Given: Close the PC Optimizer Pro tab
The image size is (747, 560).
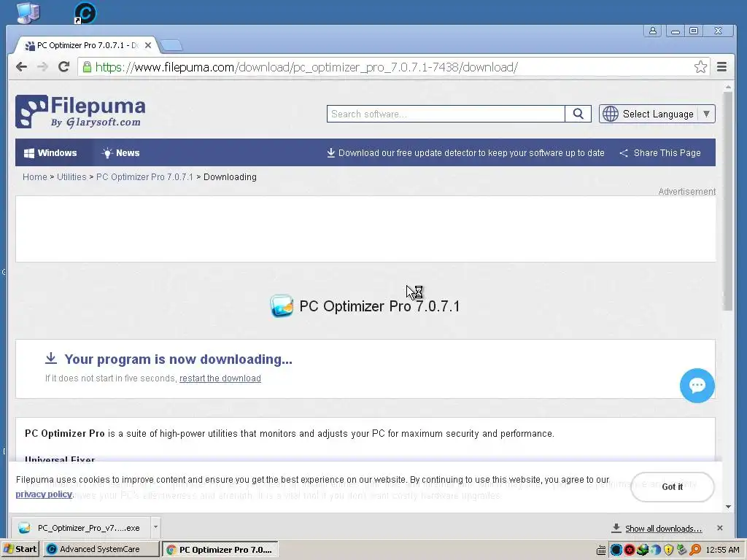Looking at the screenshot, I should click(147, 45).
